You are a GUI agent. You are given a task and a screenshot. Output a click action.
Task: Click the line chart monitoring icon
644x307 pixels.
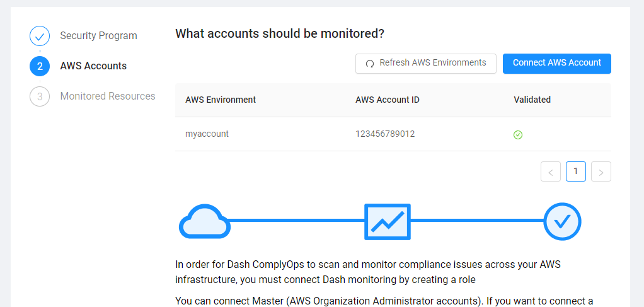[x=388, y=221]
